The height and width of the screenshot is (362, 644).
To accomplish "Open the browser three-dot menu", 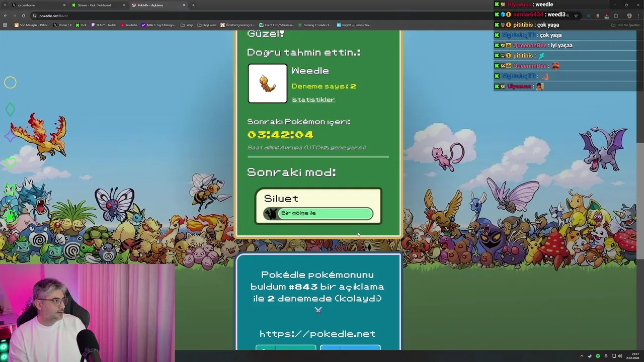I will click(638, 16).
